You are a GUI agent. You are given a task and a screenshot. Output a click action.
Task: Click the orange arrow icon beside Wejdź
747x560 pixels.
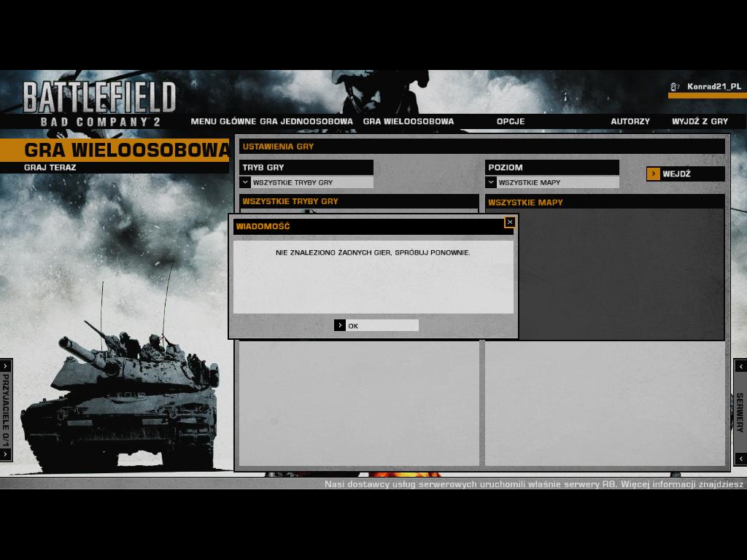point(653,174)
